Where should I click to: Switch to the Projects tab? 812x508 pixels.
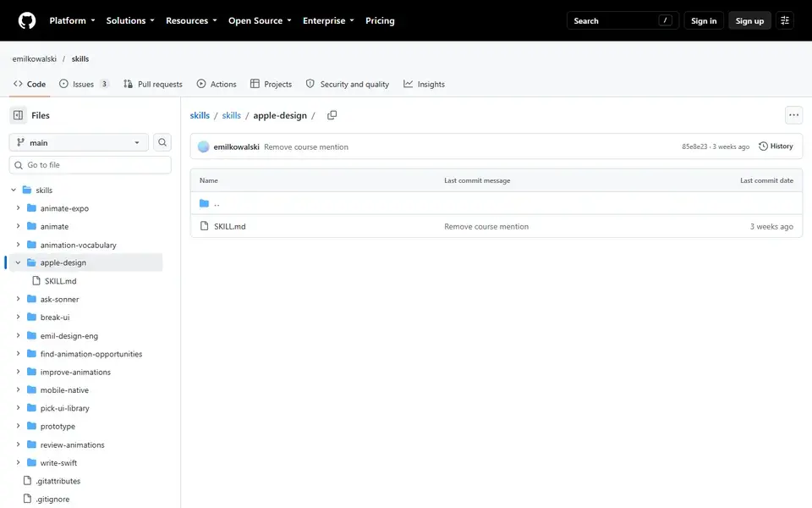tap(271, 84)
